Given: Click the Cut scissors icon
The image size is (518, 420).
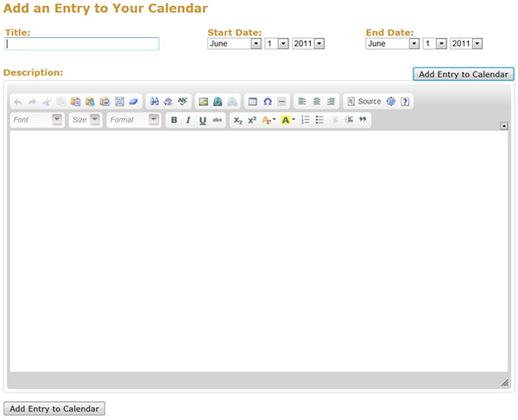Looking at the screenshot, I should point(47,102).
